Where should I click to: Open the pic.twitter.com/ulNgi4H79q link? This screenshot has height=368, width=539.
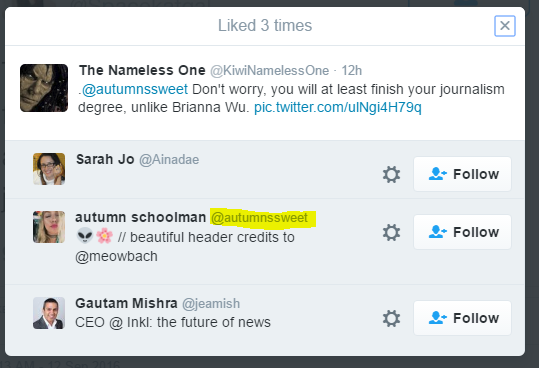[338, 107]
